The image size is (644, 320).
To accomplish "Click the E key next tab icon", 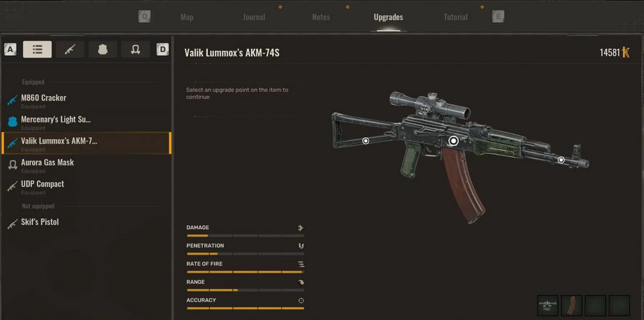I will (x=498, y=17).
